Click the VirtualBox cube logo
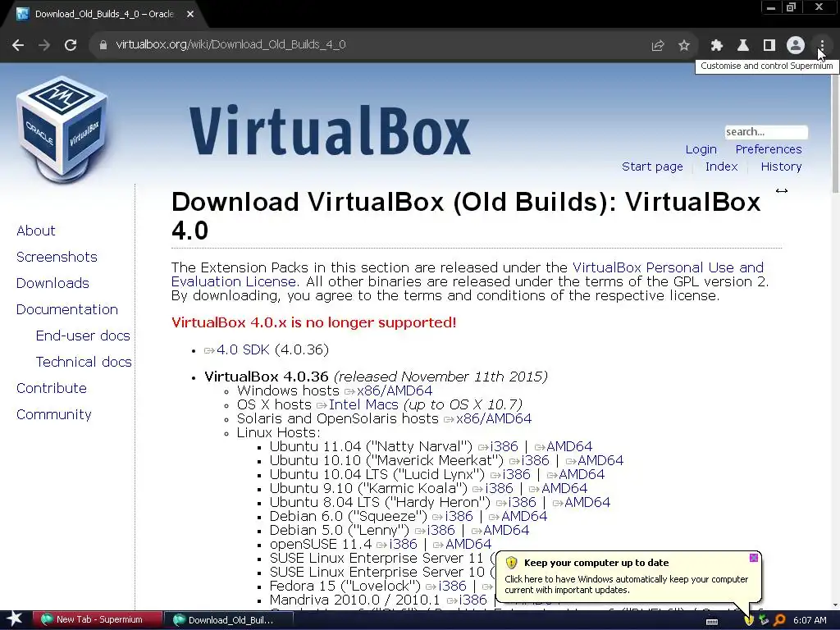 62,129
